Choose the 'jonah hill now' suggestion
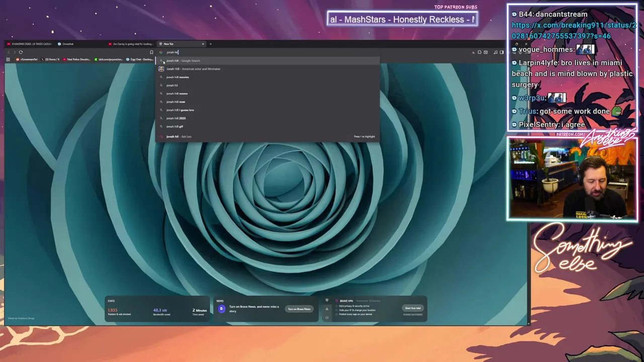 click(268, 102)
